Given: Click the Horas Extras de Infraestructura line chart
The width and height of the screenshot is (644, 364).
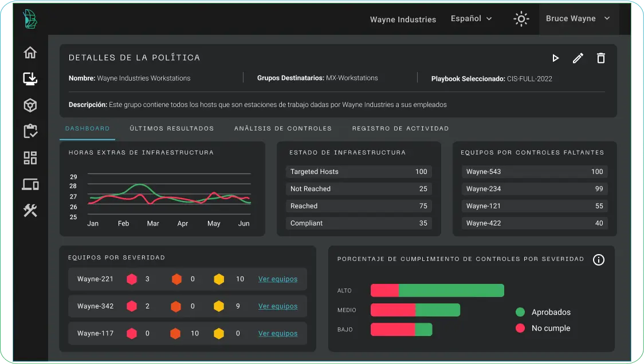Looking at the screenshot, I should 169,193.
